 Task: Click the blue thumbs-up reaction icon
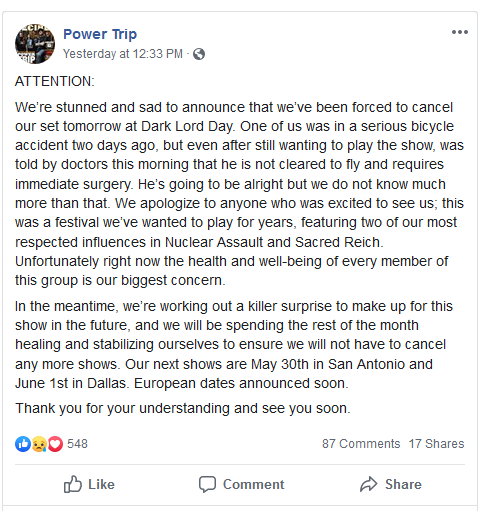23,444
